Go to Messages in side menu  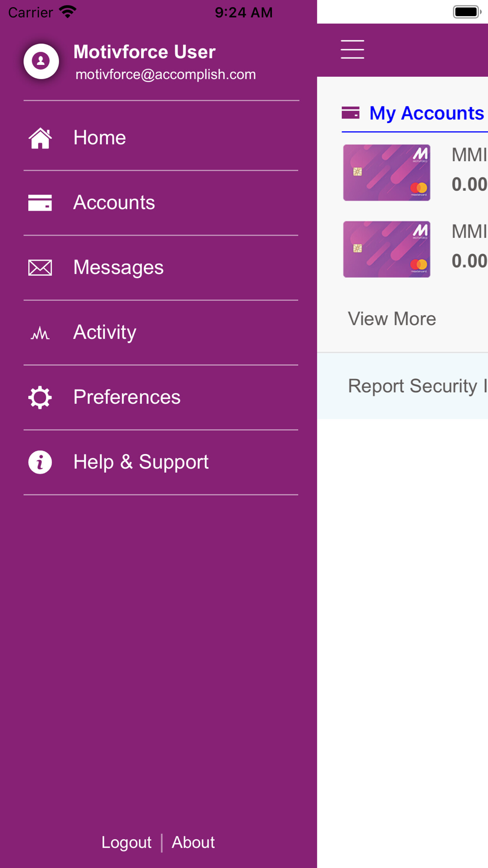161,268
